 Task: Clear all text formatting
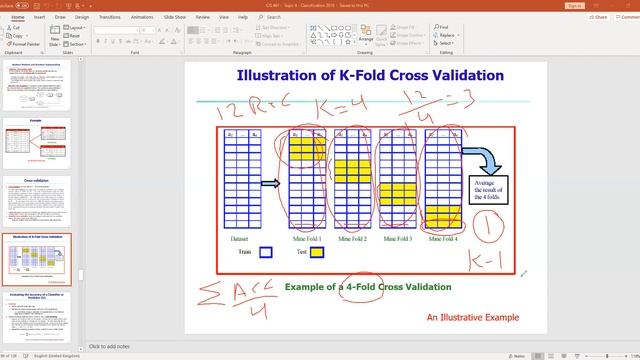pos(178,30)
